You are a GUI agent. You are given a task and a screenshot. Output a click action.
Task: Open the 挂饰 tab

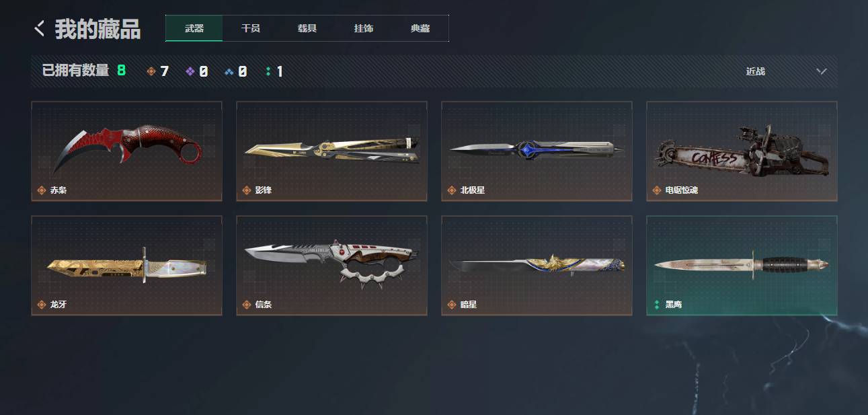tap(364, 28)
